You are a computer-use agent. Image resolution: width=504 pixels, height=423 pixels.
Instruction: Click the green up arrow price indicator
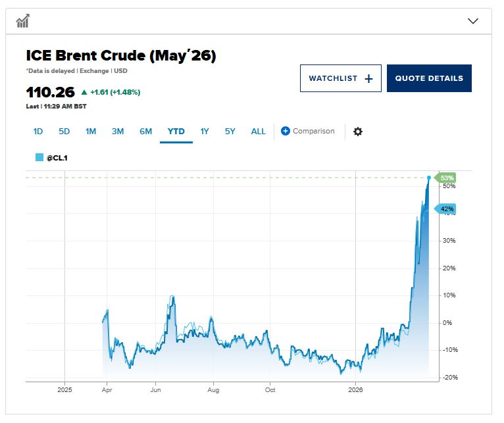(84, 92)
